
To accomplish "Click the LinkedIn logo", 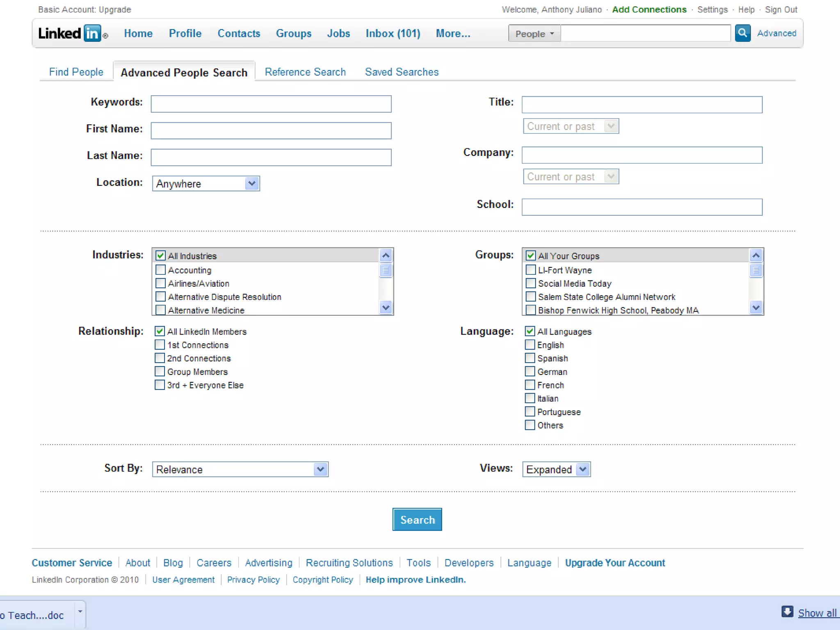I will pyautogui.click(x=70, y=33).
